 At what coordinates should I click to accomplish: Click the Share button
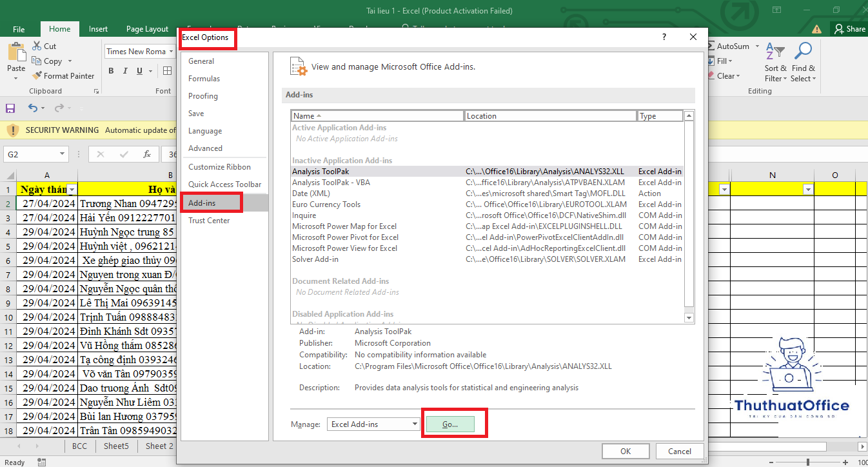tap(849, 29)
